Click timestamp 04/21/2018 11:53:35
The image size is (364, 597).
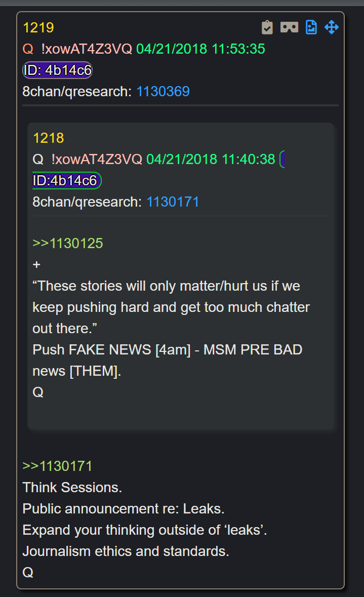pyautogui.click(x=200, y=49)
